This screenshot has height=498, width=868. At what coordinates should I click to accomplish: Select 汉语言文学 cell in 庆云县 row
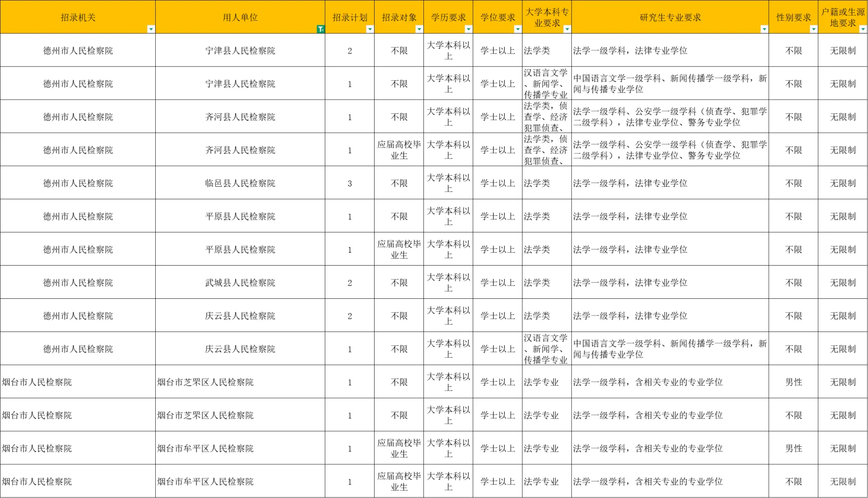(547, 349)
